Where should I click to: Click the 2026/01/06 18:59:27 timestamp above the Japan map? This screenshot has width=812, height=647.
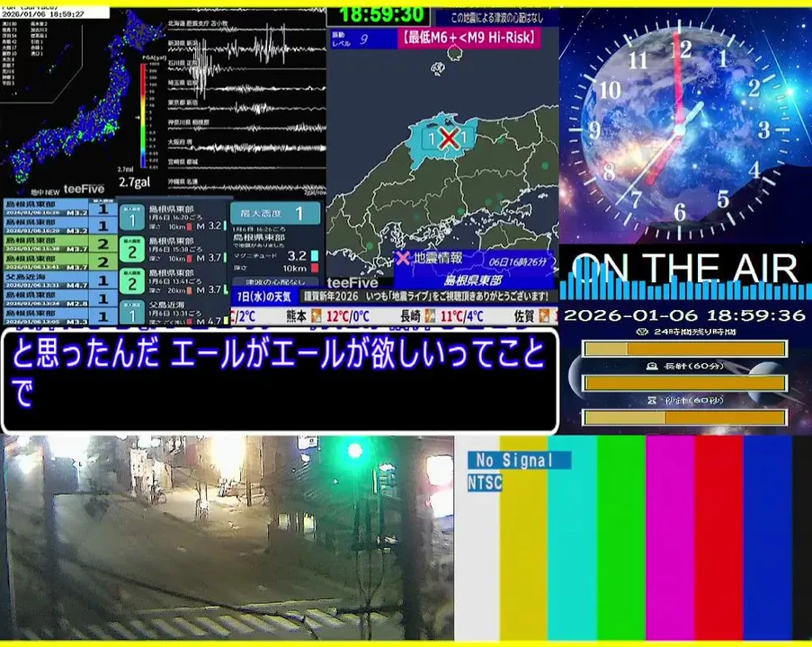click(x=43, y=14)
